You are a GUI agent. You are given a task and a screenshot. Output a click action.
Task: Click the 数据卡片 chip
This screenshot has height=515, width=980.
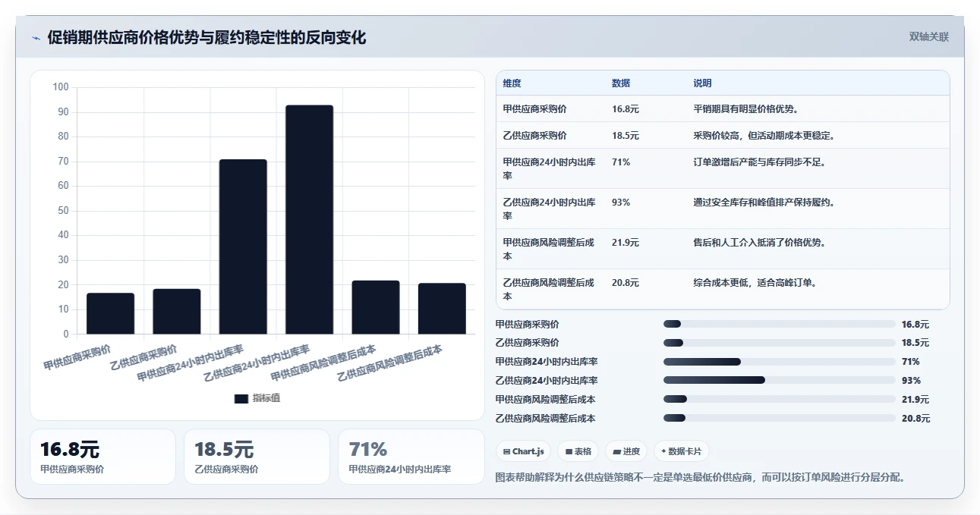click(x=682, y=451)
